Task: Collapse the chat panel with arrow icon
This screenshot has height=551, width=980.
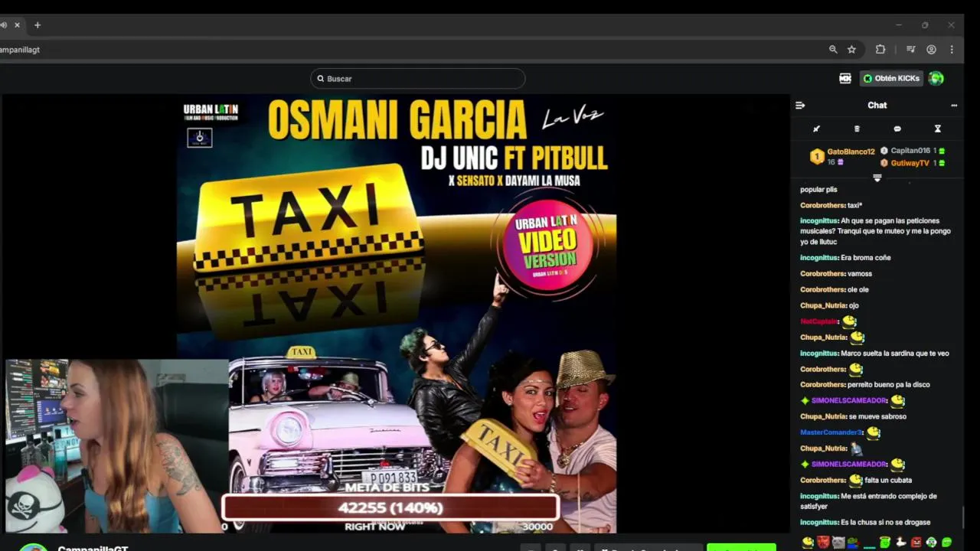Action: pos(800,106)
